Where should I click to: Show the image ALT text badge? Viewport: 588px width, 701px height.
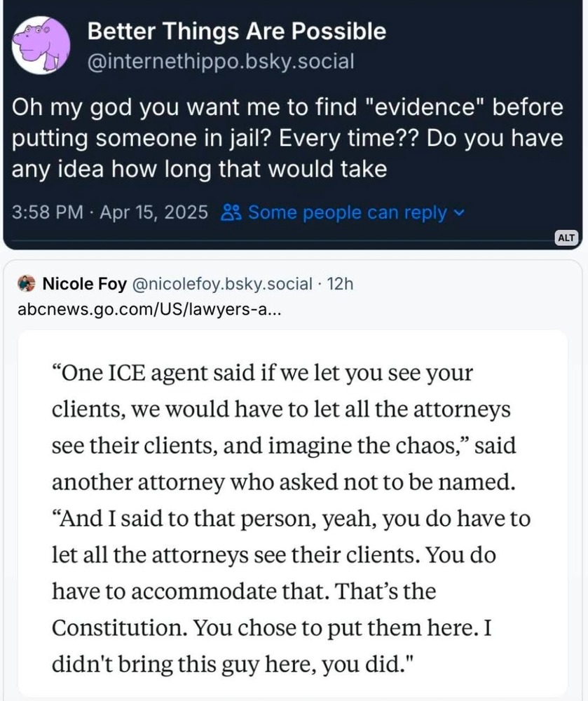pos(566,238)
